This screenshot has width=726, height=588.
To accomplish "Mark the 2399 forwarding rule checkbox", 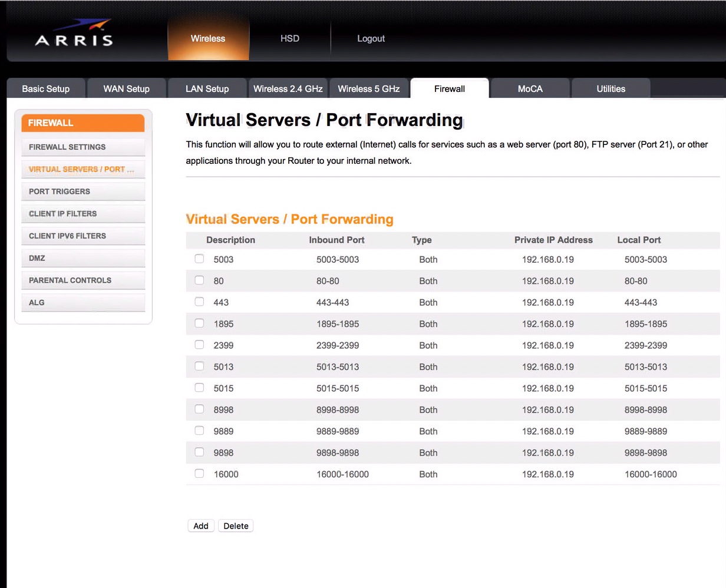I will click(199, 345).
